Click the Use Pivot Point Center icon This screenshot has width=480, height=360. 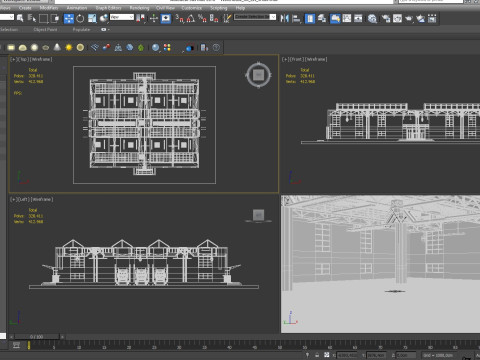pyautogui.click(x=140, y=18)
